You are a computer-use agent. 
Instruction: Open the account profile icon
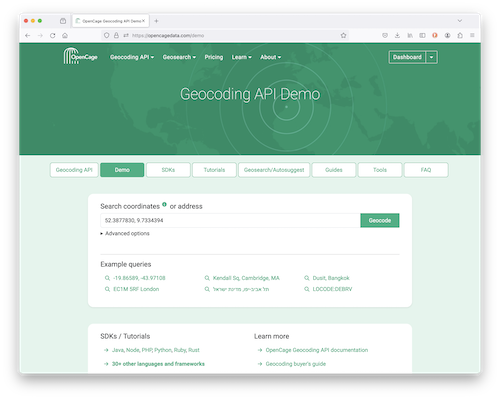(x=447, y=35)
